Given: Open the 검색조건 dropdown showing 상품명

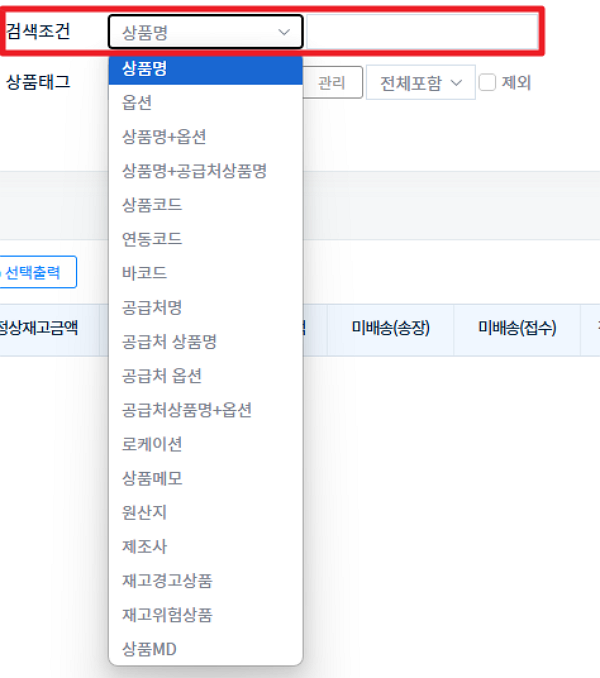Looking at the screenshot, I should coord(205,32).
